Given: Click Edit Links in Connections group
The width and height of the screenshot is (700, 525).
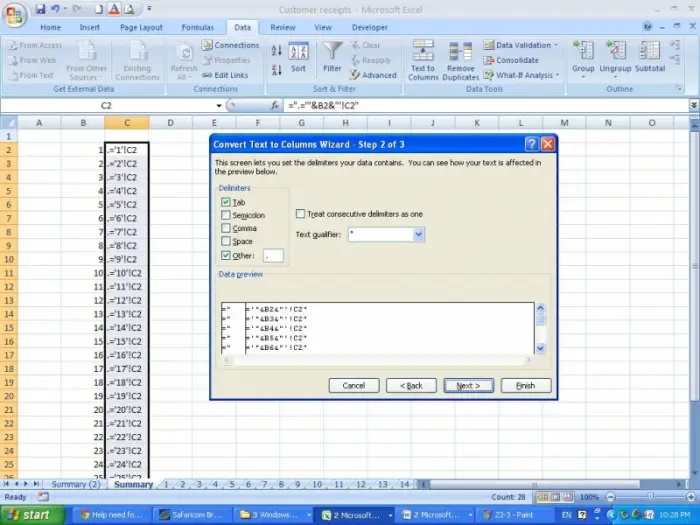Looking at the screenshot, I should click(x=225, y=75).
